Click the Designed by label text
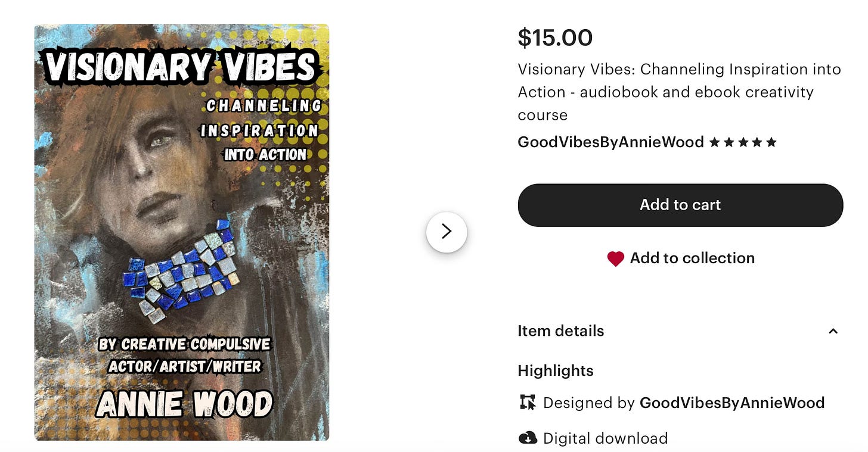 [x=589, y=403]
